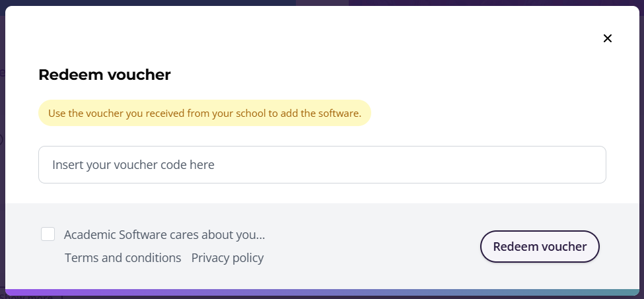The width and height of the screenshot is (644, 299).
Task: Enable the checkbox beside 'Academic Software cares'
Action: [x=48, y=234]
